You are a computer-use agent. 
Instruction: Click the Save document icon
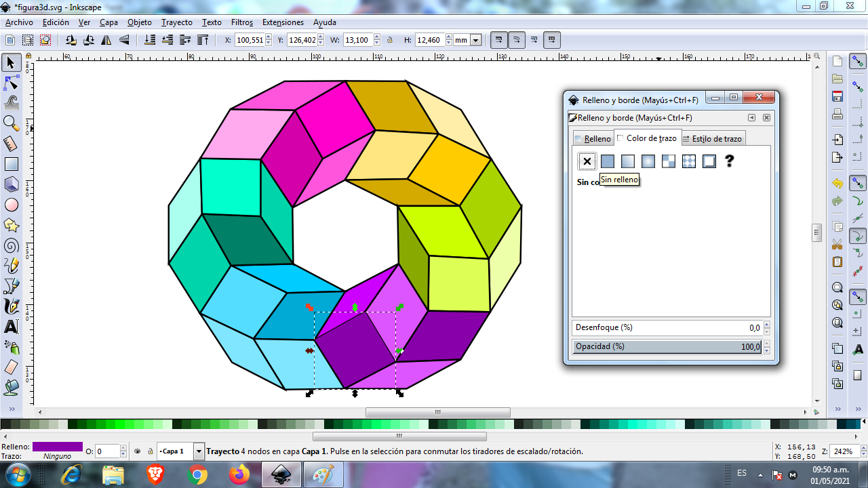[837, 96]
